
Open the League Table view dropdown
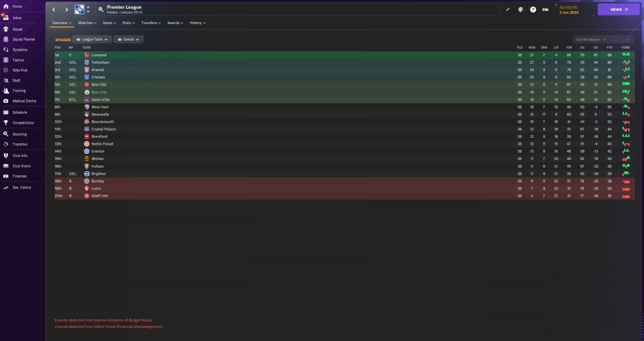(92, 39)
